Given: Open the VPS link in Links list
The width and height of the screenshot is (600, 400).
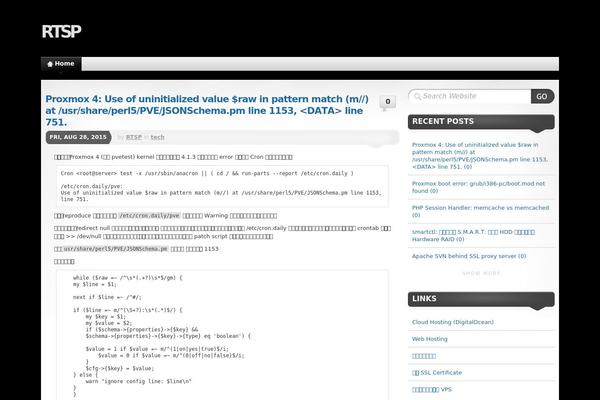Looking at the screenshot, I should [432, 390].
